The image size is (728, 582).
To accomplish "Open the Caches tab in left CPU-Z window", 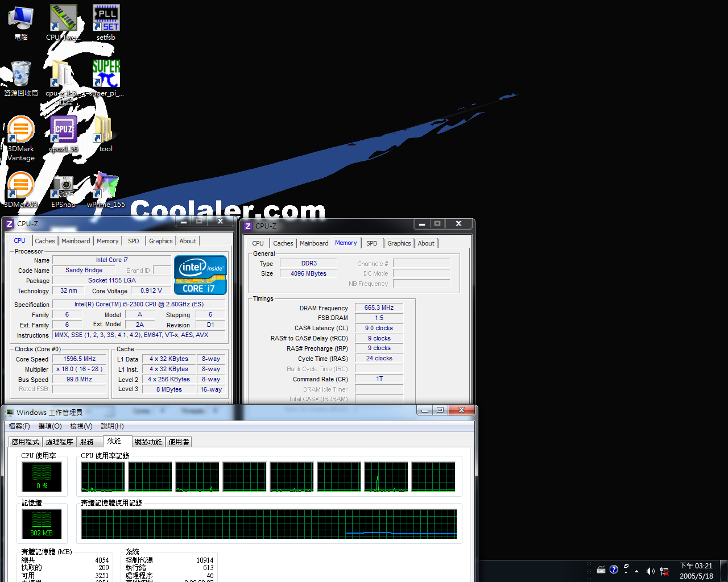I will [x=45, y=241].
